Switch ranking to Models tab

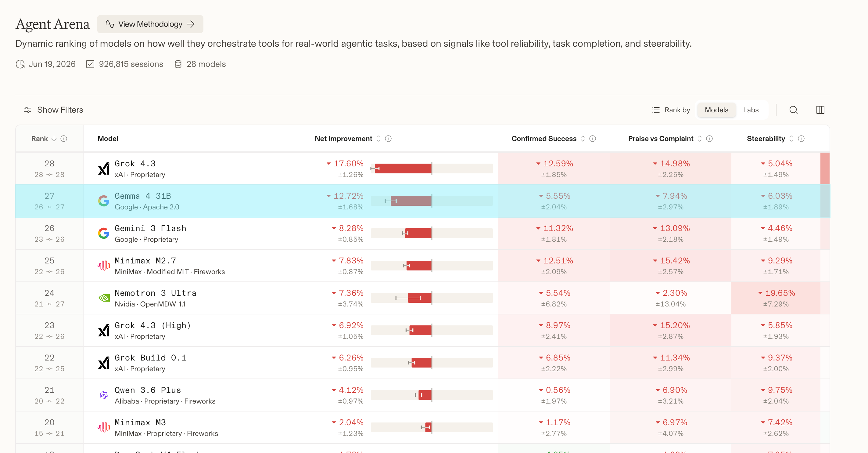716,110
